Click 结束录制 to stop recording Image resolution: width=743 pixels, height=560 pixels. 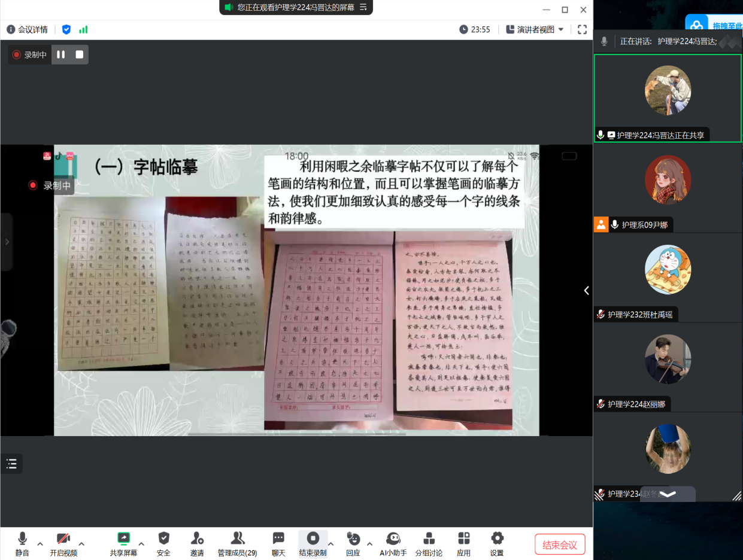(313, 543)
